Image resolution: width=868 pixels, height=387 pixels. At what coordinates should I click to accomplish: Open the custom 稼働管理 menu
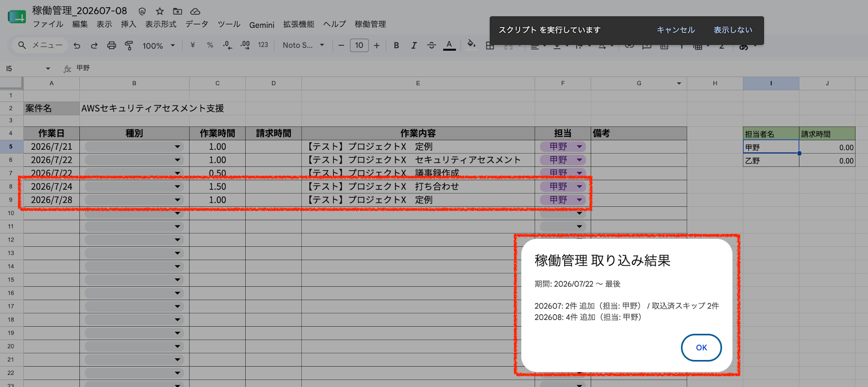click(370, 24)
